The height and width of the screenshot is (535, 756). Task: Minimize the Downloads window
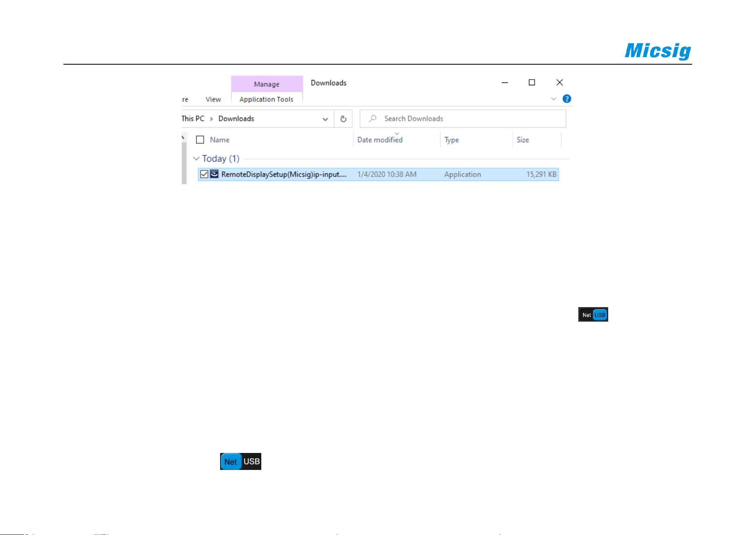point(504,82)
